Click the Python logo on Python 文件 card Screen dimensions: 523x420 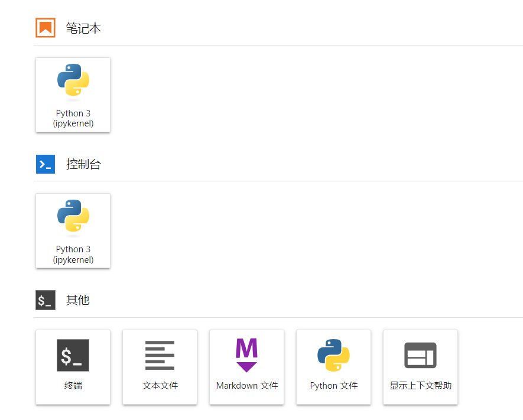pos(333,355)
